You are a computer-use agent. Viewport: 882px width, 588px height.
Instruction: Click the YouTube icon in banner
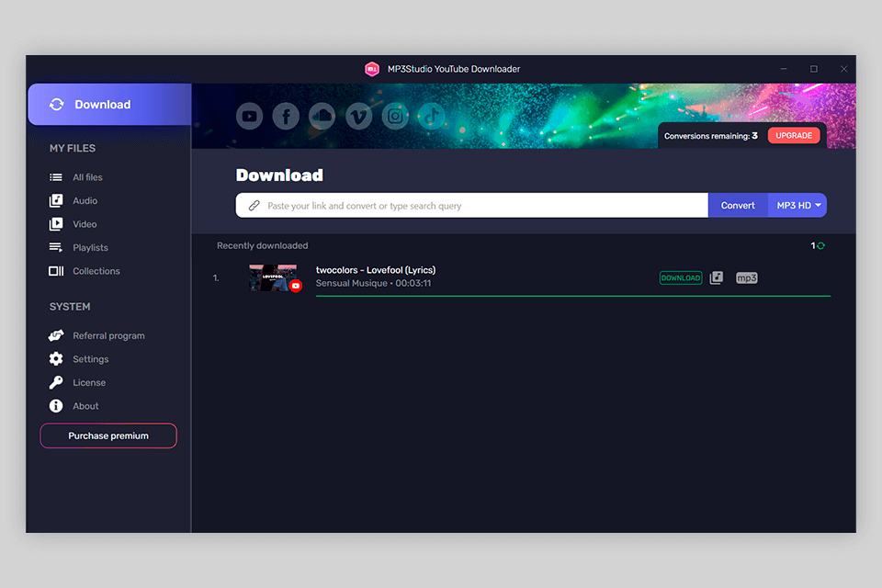click(249, 116)
